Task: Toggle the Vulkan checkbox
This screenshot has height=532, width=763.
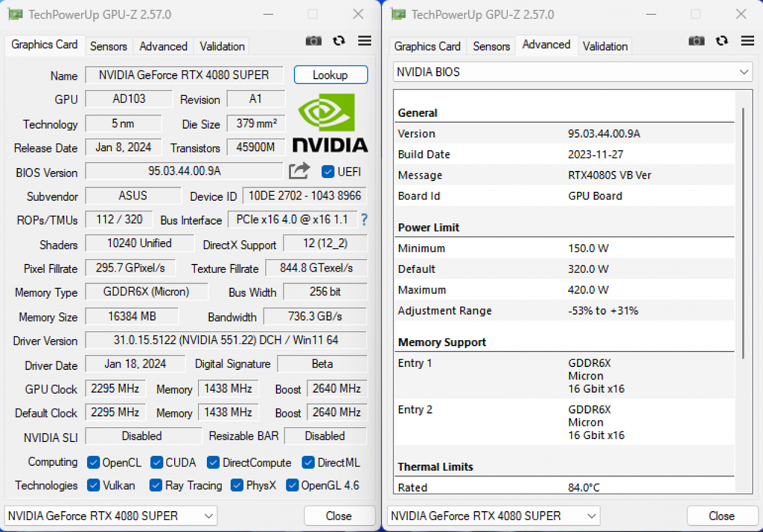Action: [x=93, y=485]
